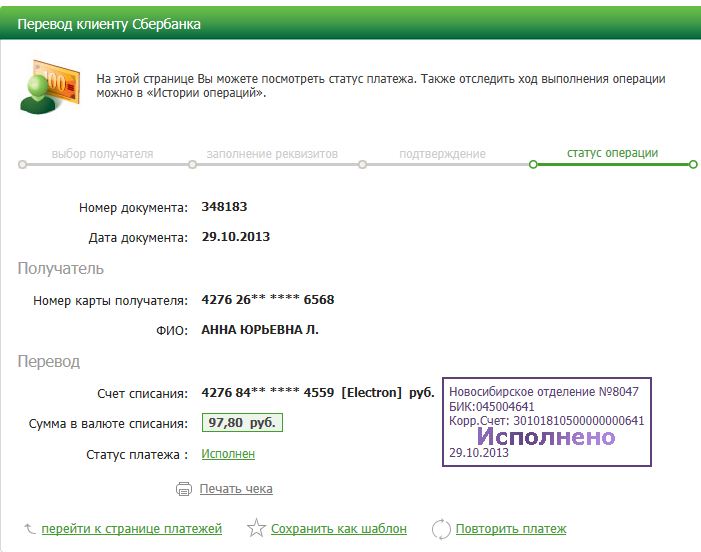Click the last green circle at progress end
Image resolution: width=701 pixels, height=552 pixels.
[693, 164]
